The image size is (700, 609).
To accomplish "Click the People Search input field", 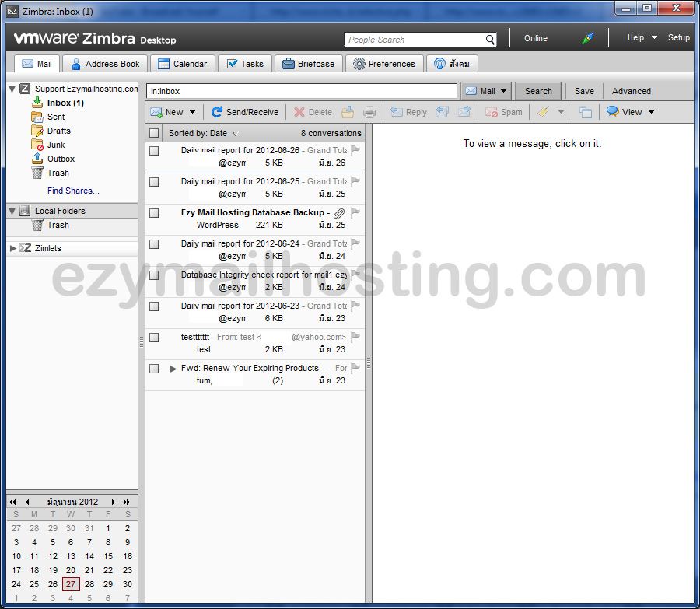I will tap(415, 40).
